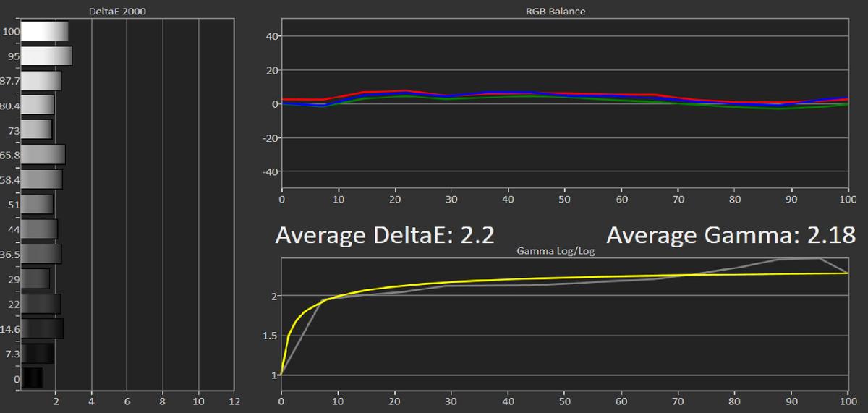This screenshot has height=413, width=868.
Task: Select the 80.4 level DeltaE bar
Action: [x=38, y=105]
